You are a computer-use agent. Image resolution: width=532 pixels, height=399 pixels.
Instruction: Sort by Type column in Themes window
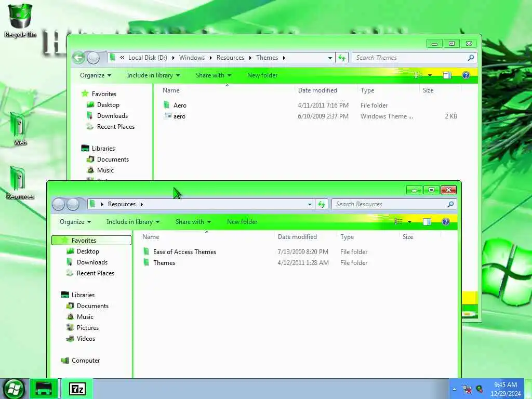367,90
